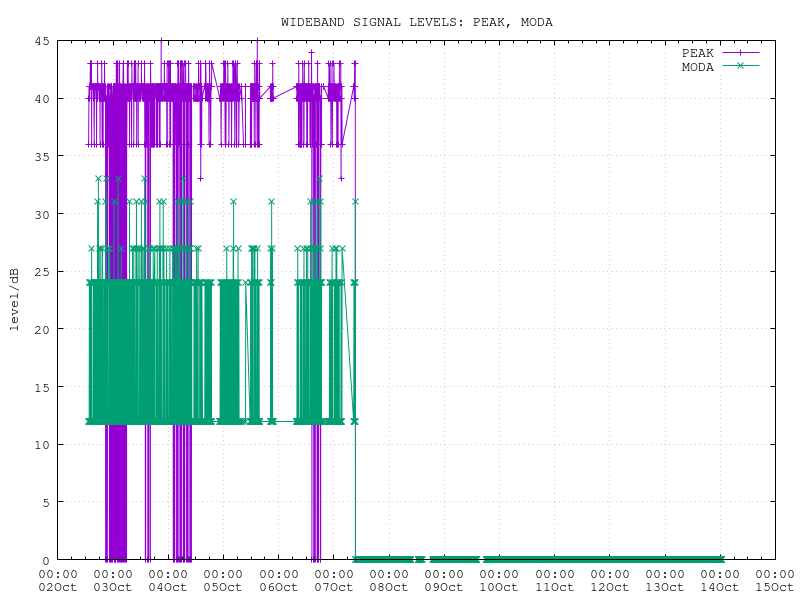The image size is (800, 600).
Task: Select the 14Oct date on x-axis
Action: coord(720,587)
